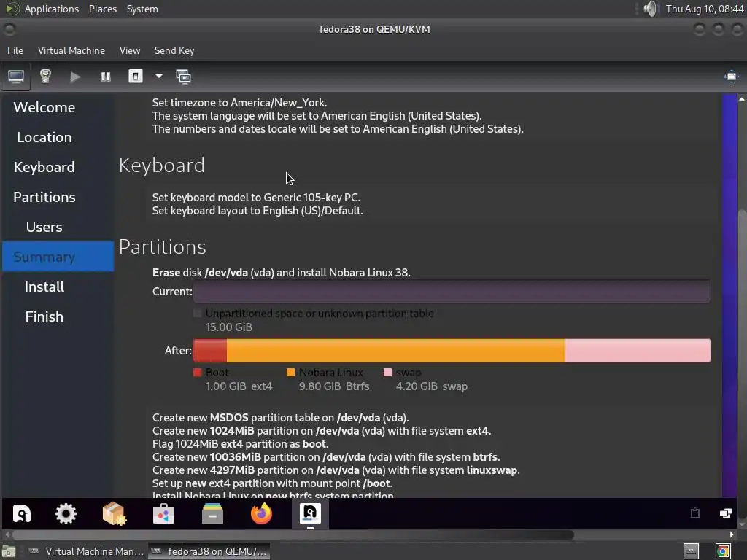The width and height of the screenshot is (747, 560).
Task: Click the Shut down VM toolbar button
Action: coord(136,76)
